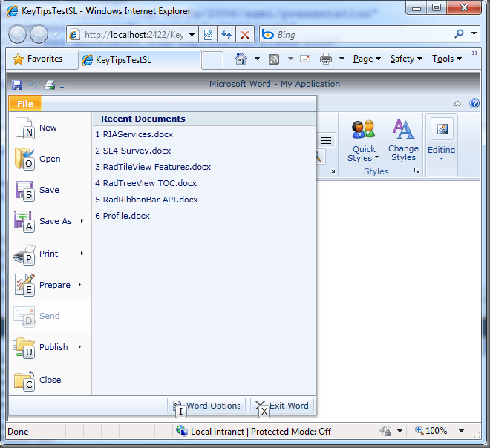Click the Ribbon group dialog launcher left of Styles

pyautogui.click(x=332, y=171)
